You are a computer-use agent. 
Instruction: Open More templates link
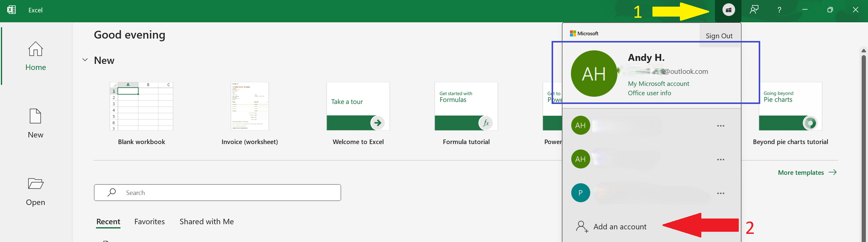[x=807, y=172]
